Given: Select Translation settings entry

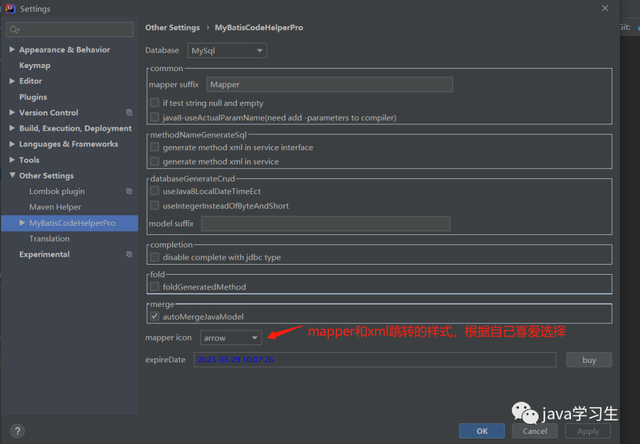Looking at the screenshot, I should click(x=49, y=238).
